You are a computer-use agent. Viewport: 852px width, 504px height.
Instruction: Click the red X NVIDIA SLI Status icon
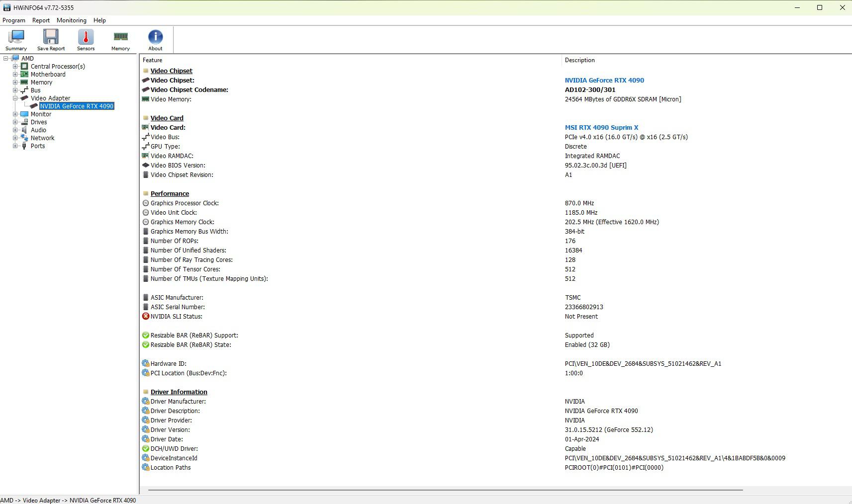click(x=146, y=316)
